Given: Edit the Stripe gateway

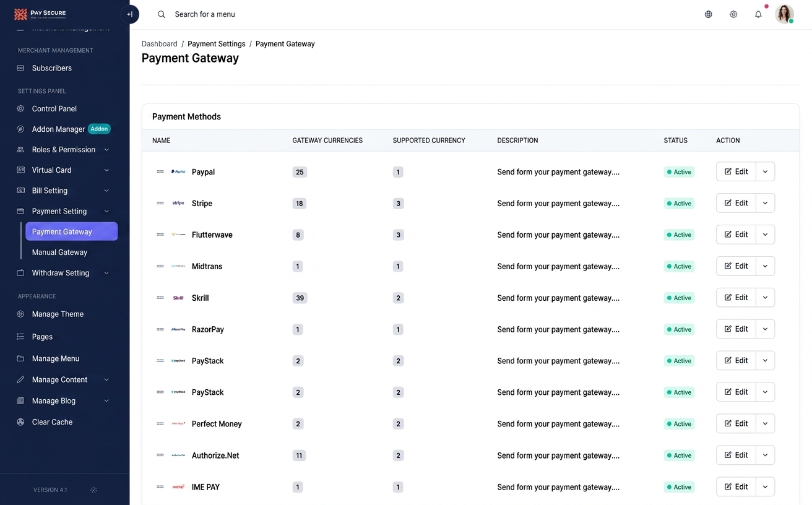Looking at the screenshot, I should (736, 203).
